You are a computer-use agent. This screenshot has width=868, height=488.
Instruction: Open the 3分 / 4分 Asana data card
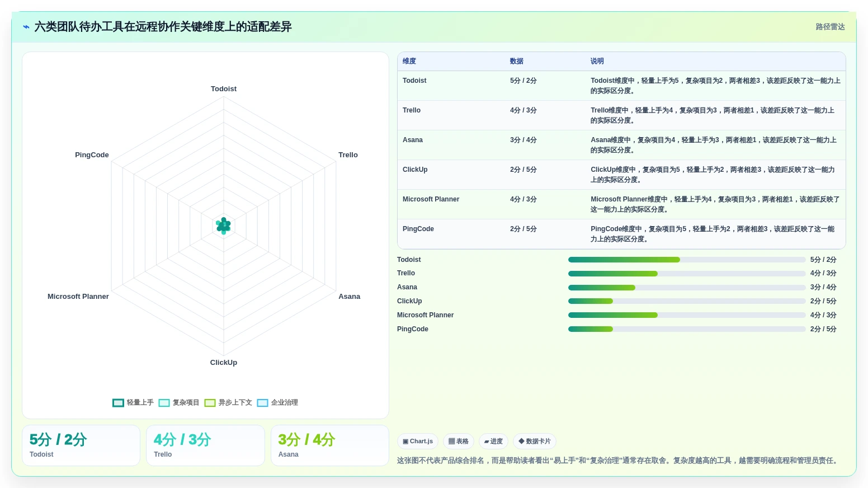click(x=330, y=445)
